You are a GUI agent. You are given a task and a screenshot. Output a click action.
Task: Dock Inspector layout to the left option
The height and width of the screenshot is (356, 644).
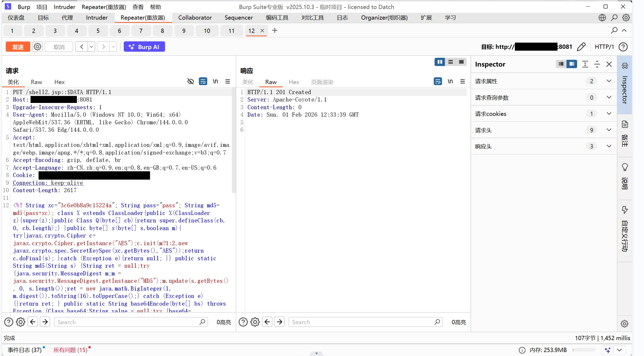click(x=561, y=64)
